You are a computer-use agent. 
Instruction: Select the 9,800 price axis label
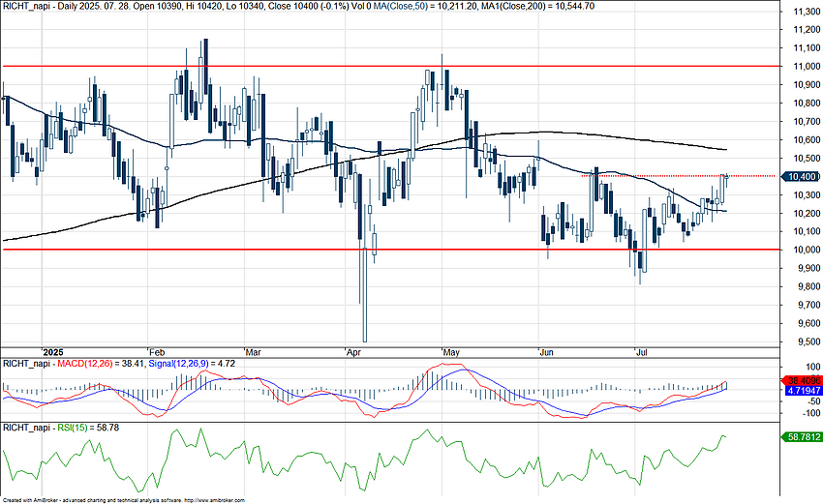[x=808, y=287]
